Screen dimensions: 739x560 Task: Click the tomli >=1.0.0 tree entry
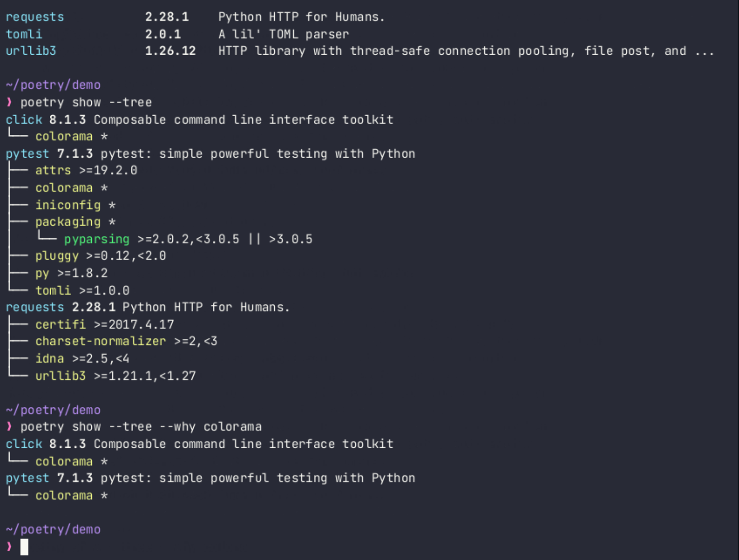click(x=82, y=291)
